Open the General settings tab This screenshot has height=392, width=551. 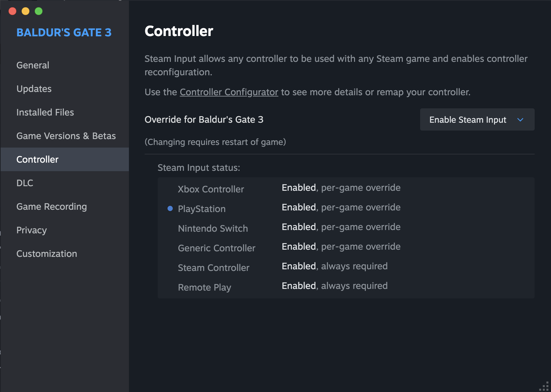[33, 65]
